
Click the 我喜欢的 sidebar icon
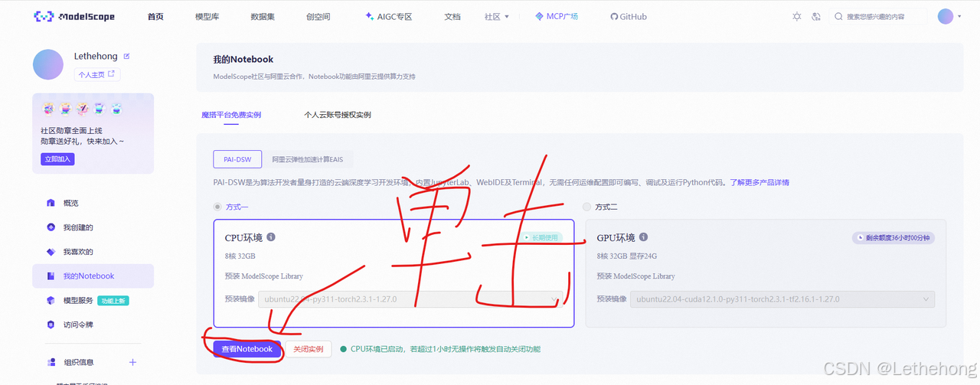pyautogui.click(x=51, y=252)
